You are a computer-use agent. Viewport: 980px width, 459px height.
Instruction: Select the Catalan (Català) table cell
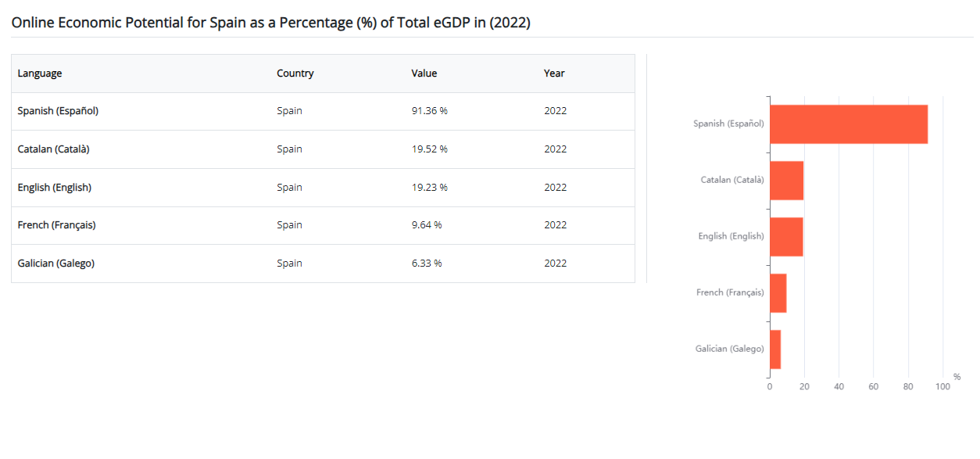click(53, 149)
